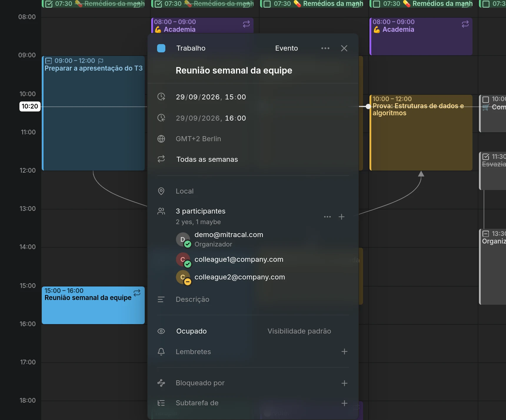Open participants more-options menu
The width and height of the screenshot is (506, 420).
click(327, 217)
